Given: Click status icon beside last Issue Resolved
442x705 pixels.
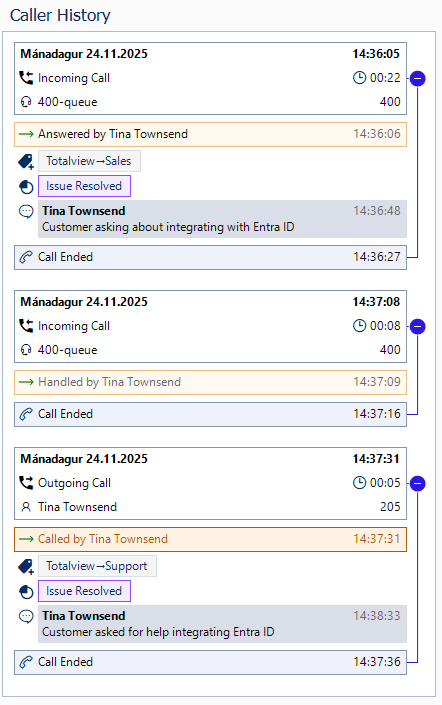Looking at the screenshot, I should pos(26,592).
